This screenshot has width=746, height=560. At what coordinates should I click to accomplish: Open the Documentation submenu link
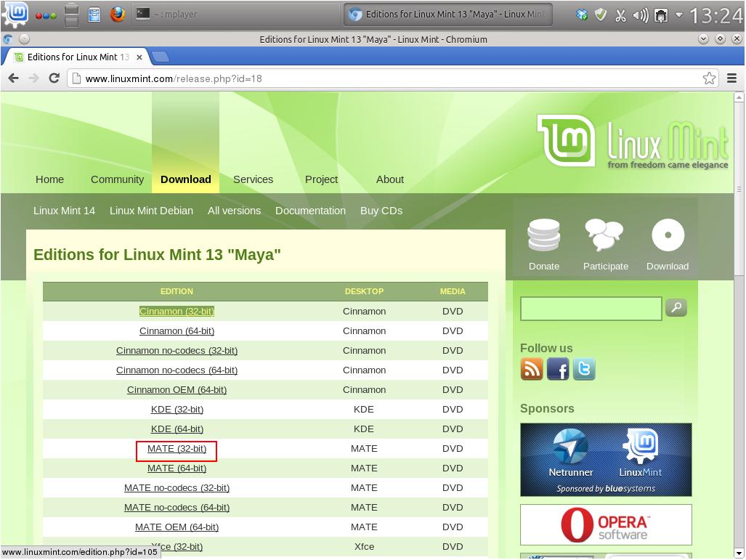pos(310,211)
